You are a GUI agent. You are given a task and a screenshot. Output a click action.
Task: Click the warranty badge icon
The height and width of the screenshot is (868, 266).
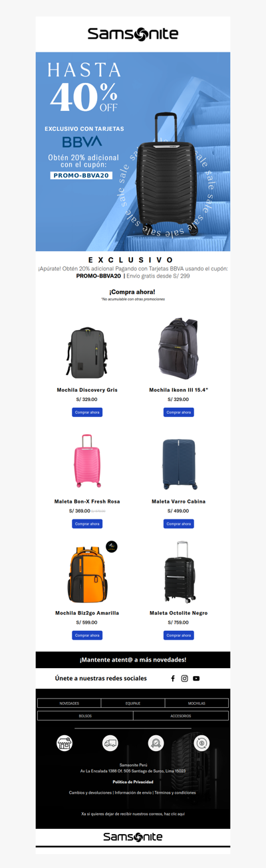(x=156, y=743)
